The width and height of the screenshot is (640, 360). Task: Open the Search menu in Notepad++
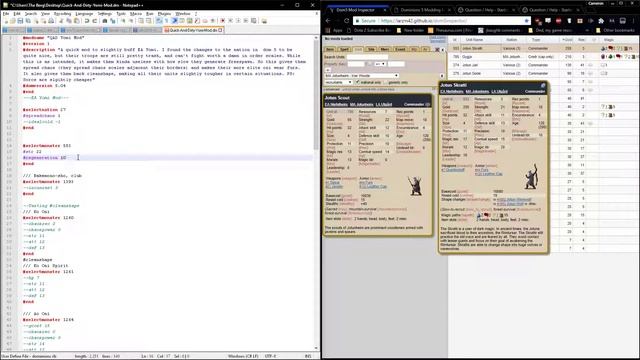31,13
